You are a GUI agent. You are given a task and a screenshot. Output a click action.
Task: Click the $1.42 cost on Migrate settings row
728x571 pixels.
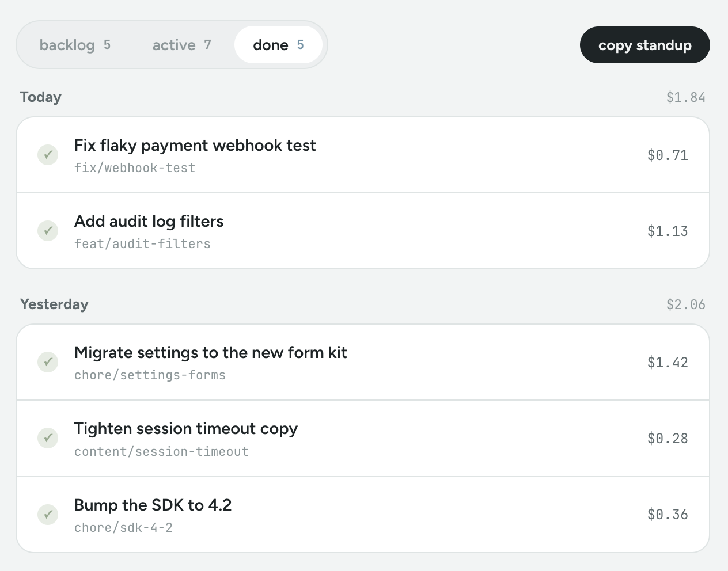tap(668, 362)
